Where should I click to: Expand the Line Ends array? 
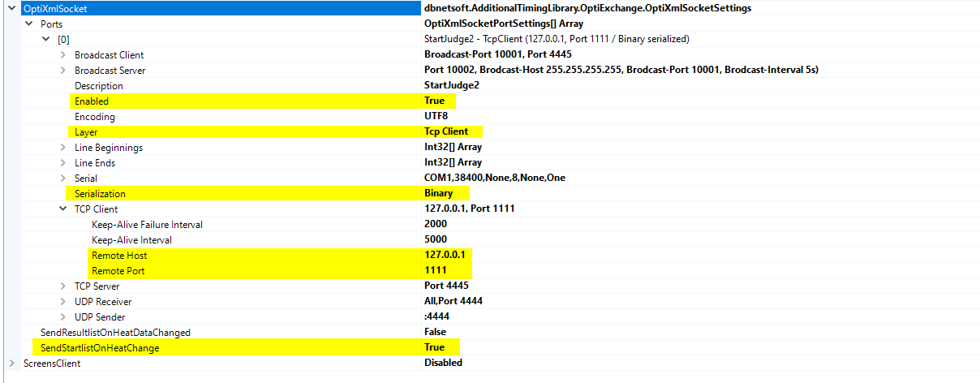coord(63,163)
